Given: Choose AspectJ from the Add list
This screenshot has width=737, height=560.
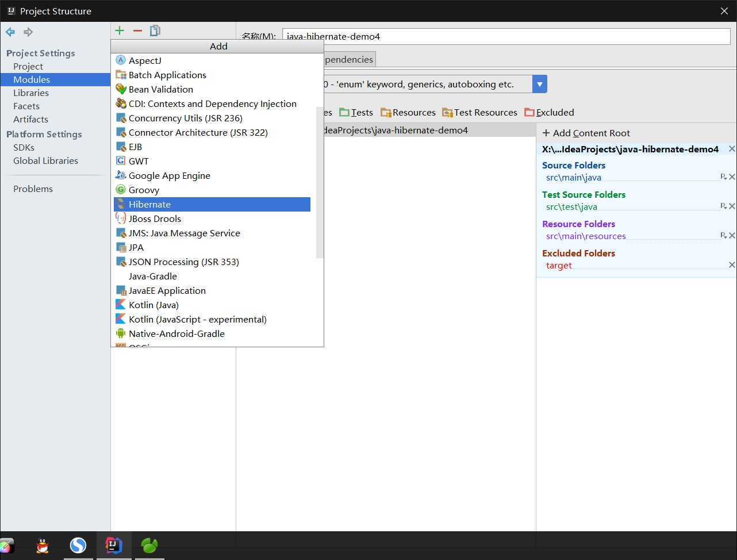Looking at the screenshot, I should coord(212,60).
